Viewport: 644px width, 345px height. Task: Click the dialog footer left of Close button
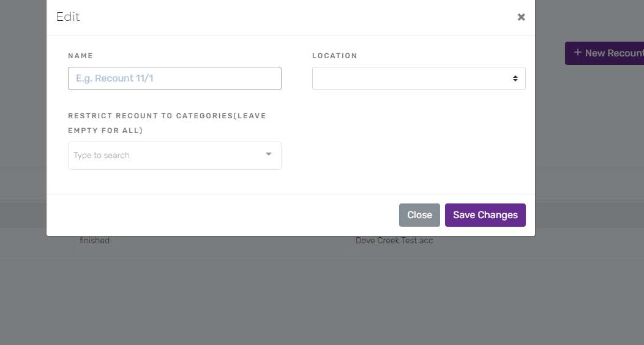[x=222, y=215]
